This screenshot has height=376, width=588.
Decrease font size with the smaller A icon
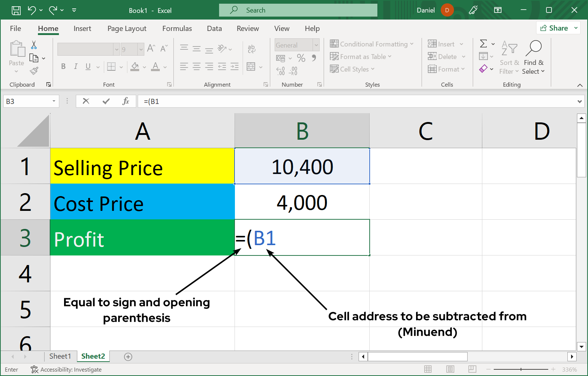(x=164, y=48)
